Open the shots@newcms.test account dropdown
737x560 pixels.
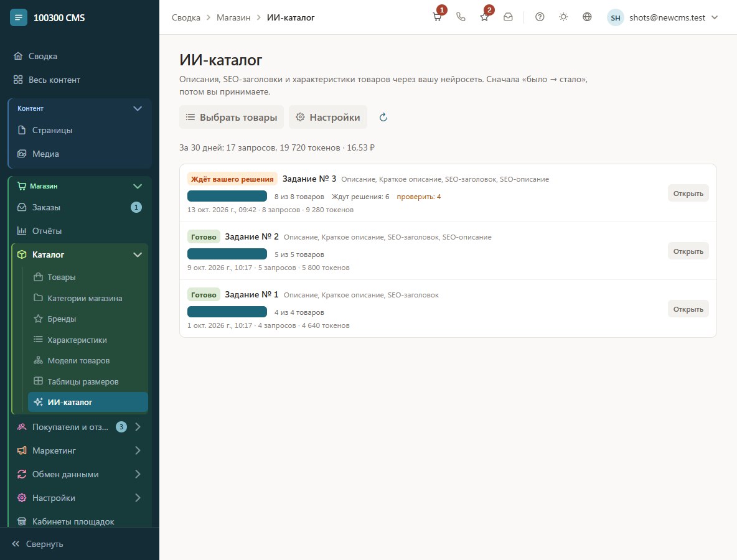coord(663,18)
